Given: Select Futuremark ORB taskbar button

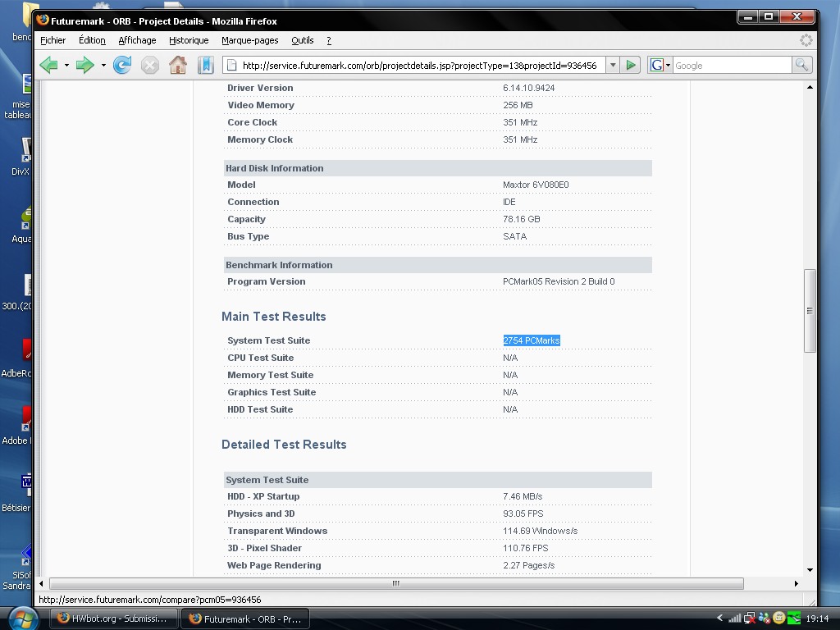Looking at the screenshot, I should coord(245,619).
